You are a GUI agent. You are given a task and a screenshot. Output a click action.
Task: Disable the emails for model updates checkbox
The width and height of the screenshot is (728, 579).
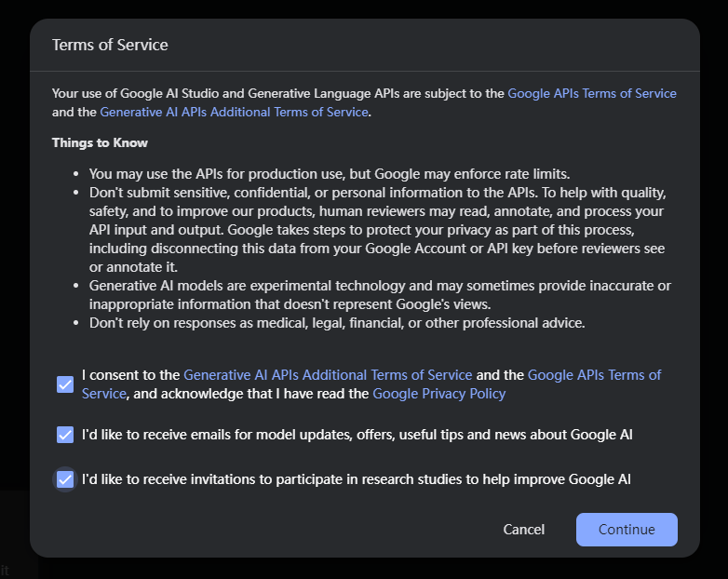coord(65,435)
